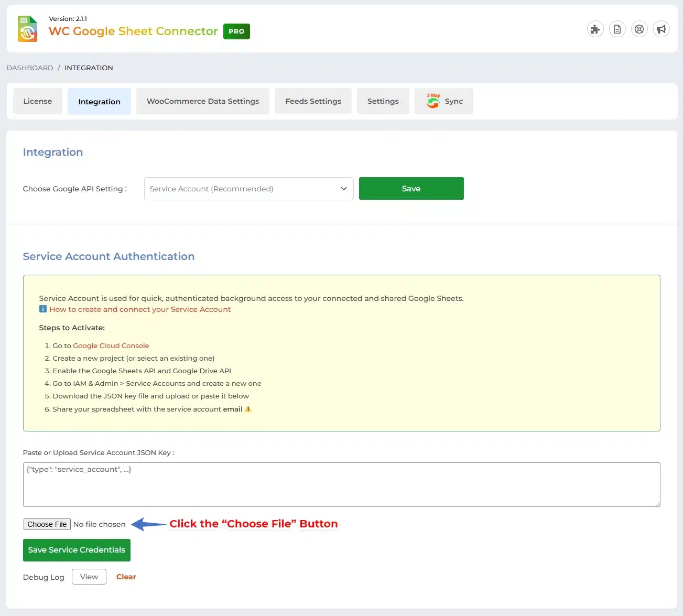
Task: Open the WooCommerce Data Settings tab
Action: click(x=203, y=101)
